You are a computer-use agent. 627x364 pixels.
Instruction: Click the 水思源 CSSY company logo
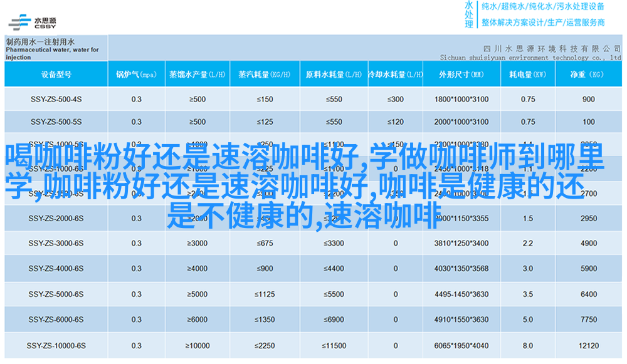coord(33,23)
